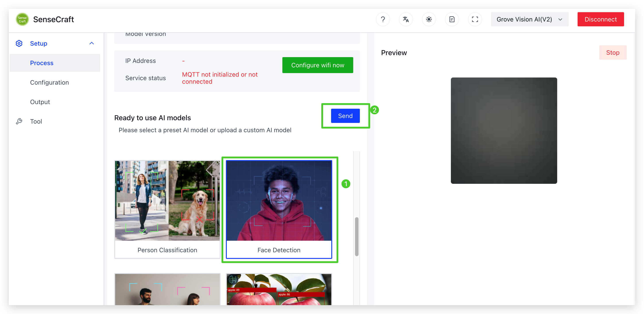Click the model list scrollbar thumb
This screenshot has width=644, height=314.
pos(357,237)
